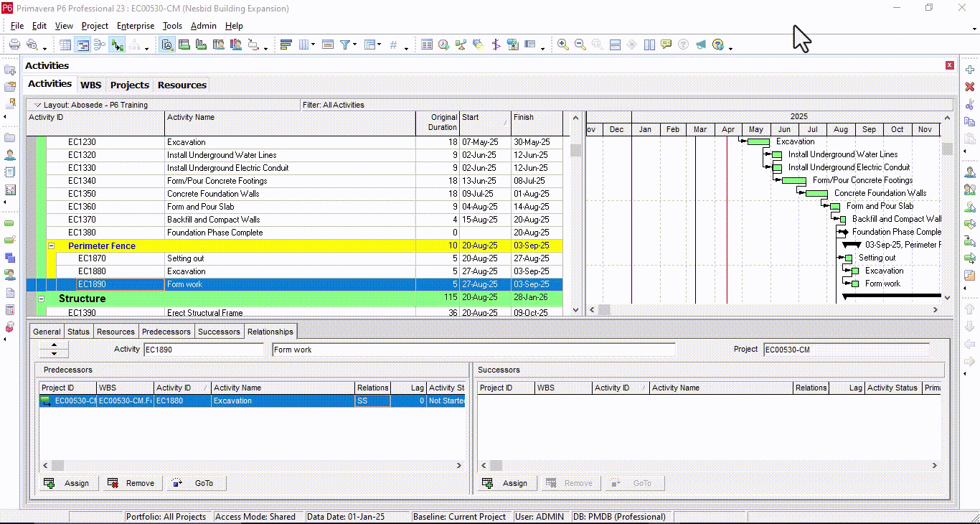Image resolution: width=980 pixels, height=524 pixels.
Task: Click the Zoom Out magnifier icon
Action: point(580,45)
